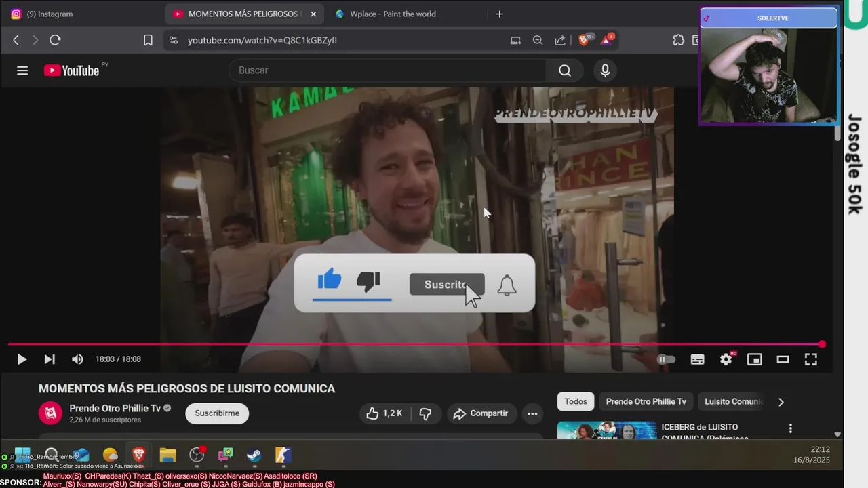Click the 2,26 M de suscriptores text
The height and width of the screenshot is (488, 868).
pyautogui.click(x=105, y=420)
